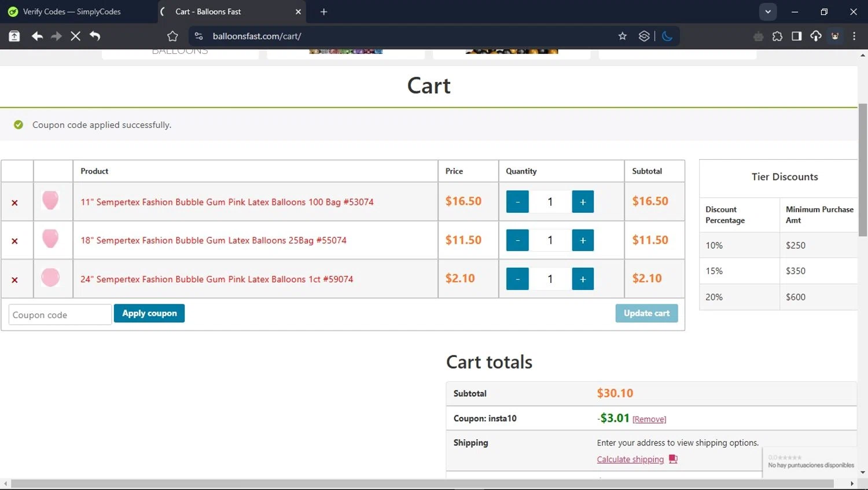Go forward to the next page
This screenshot has width=868, height=490.
[x=56, y=36]
